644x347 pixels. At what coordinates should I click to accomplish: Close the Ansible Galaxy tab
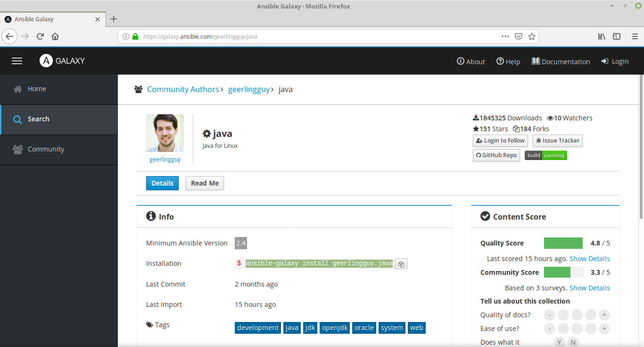98,19
